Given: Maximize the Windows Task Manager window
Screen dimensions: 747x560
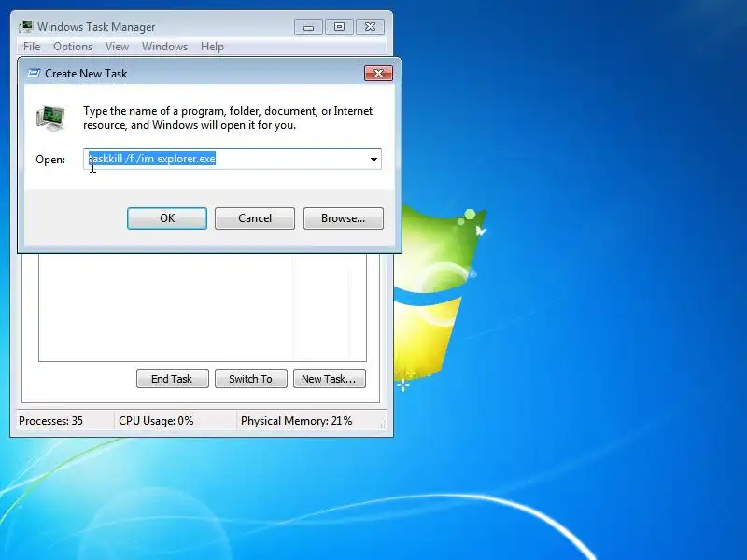Looking at the screenshot, I should point(339,27).
